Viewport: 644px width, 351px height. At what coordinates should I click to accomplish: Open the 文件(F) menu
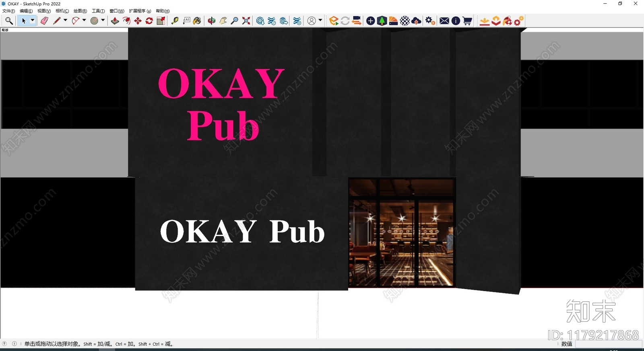pos(8,11)
